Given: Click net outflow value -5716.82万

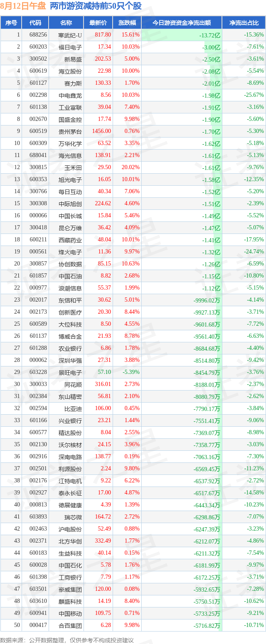Looking at the screenshot, I should pos(207,626).
